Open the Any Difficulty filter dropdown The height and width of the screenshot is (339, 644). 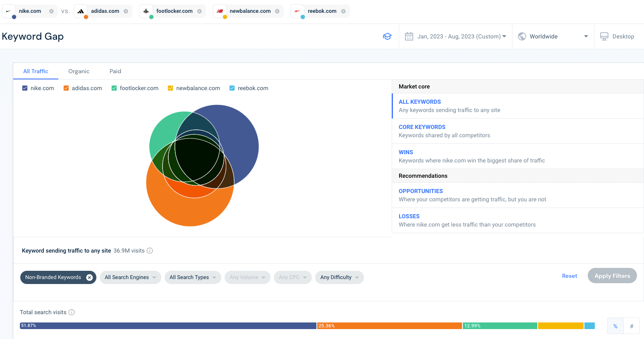click(x=340, y=277)
